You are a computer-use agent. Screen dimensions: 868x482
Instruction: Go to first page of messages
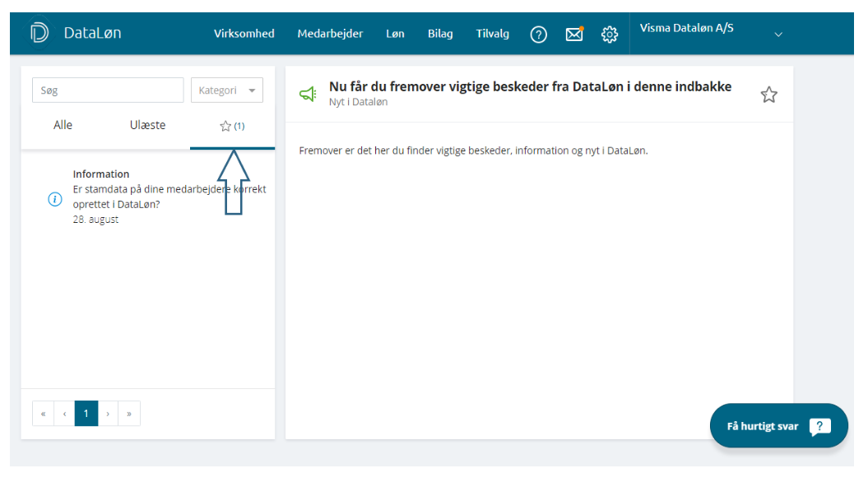[43, 414]
